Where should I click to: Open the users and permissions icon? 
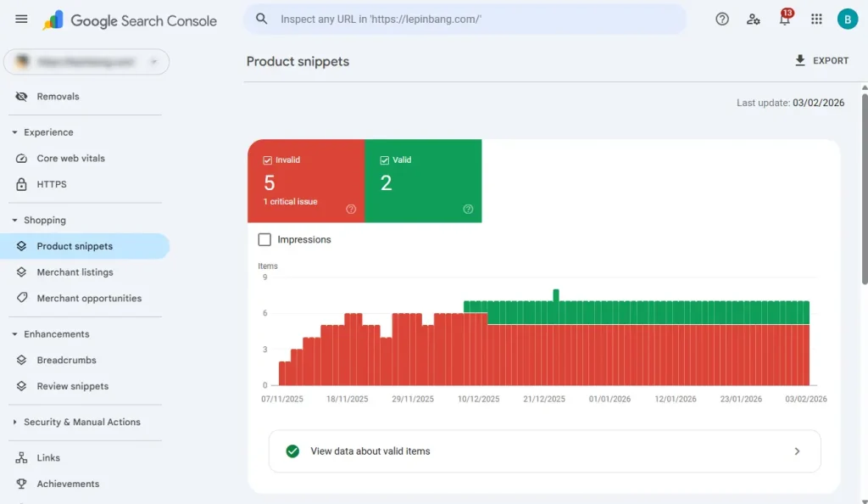click(754, 20)
